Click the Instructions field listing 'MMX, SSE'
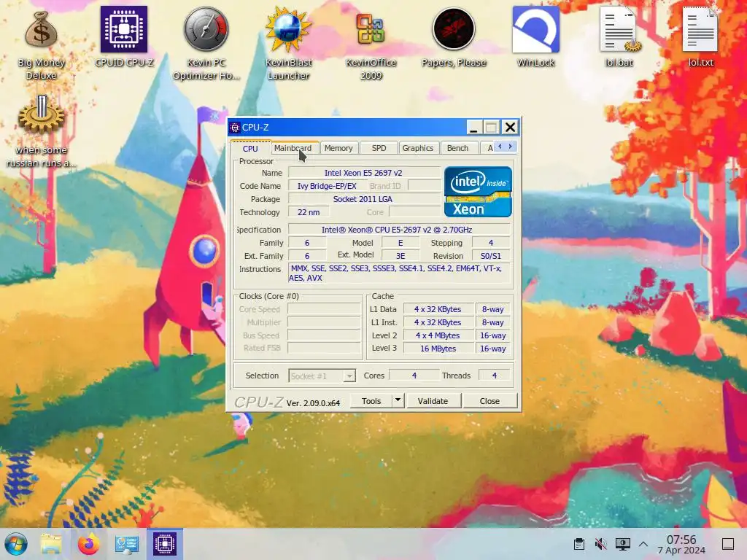The width and height of the screenshot is (747, 560). [399, 273]
